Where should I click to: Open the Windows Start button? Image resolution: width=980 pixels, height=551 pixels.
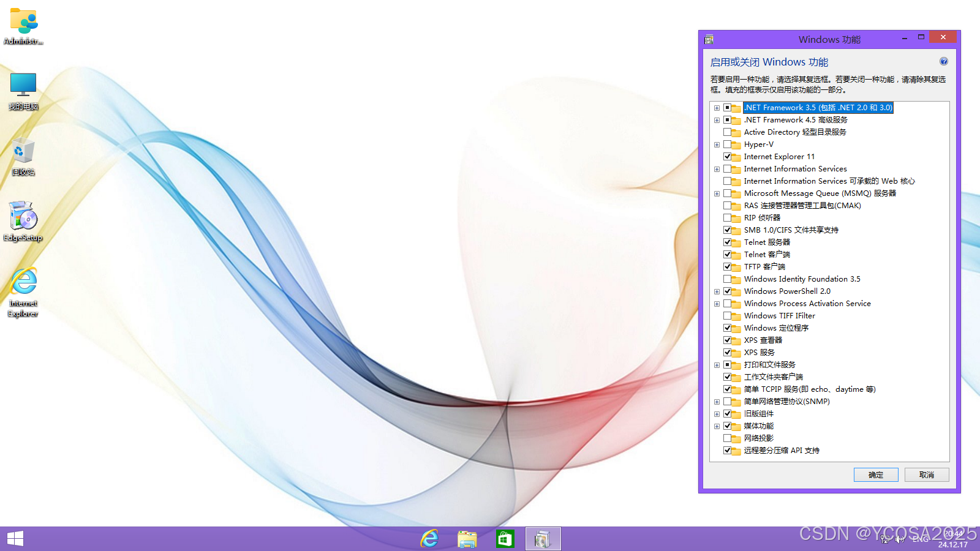click(15, 539)
